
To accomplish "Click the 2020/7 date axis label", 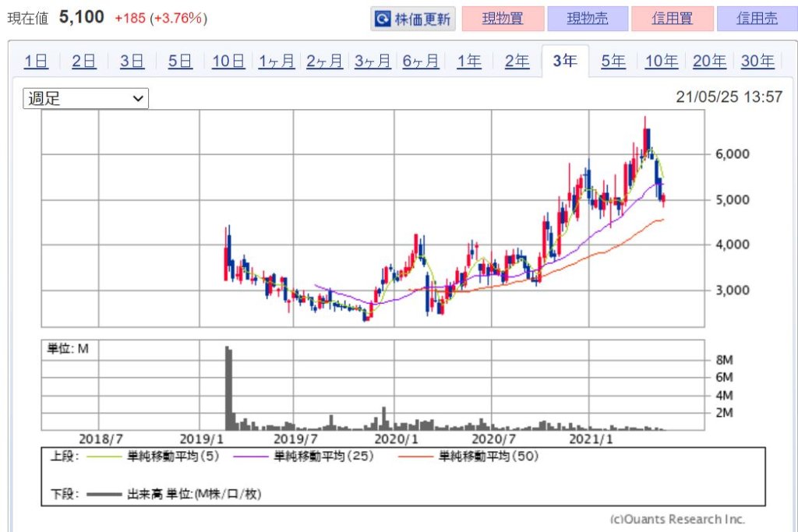I will 493,439.
